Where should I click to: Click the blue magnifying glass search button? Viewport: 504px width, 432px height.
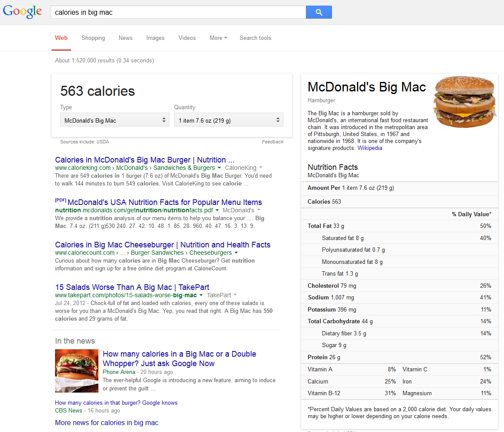pyautogui.click(x=319, y=12)
